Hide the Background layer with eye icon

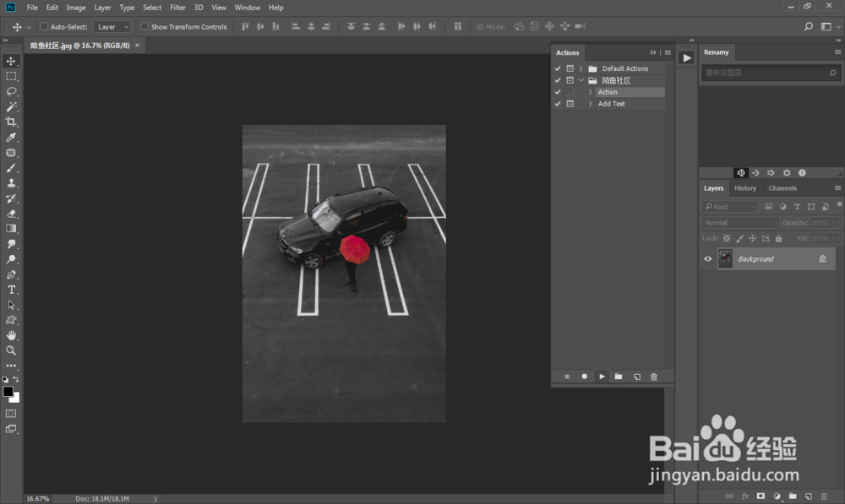click(708, 259)
